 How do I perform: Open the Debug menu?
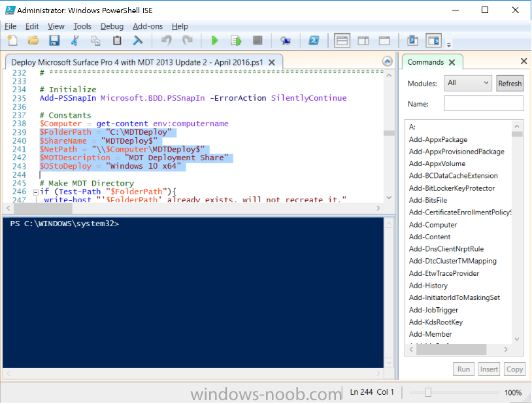(112, 26)
